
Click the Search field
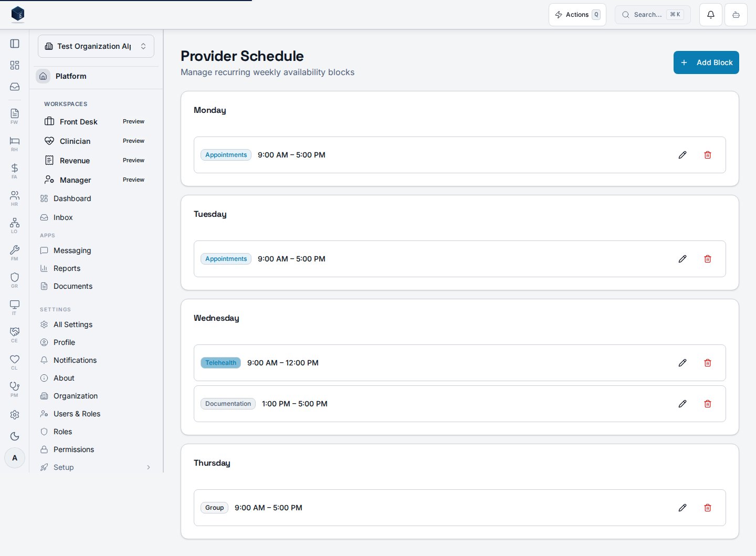(x=653, y=15)
